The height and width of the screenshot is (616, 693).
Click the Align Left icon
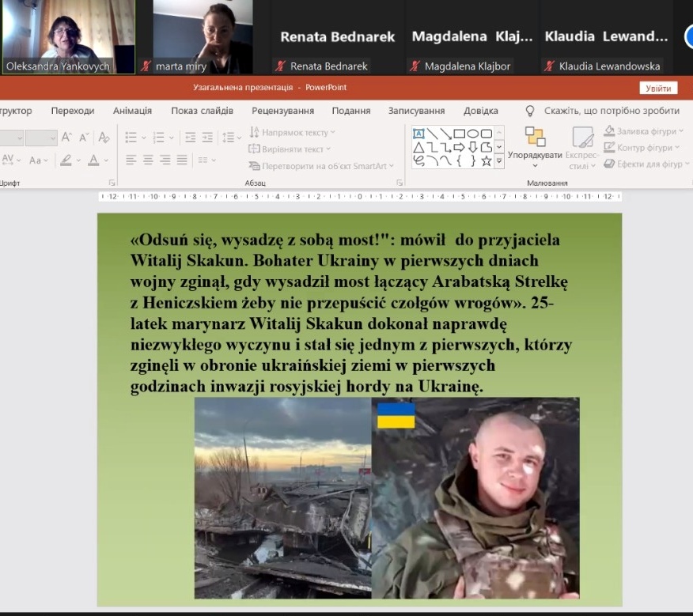[x=131, y=160]
